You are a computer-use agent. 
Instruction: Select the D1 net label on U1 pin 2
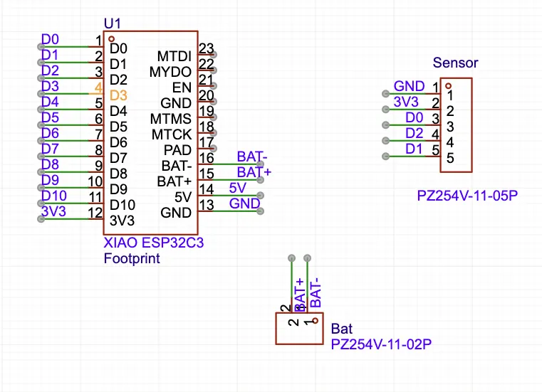click(x=50, y=55)
